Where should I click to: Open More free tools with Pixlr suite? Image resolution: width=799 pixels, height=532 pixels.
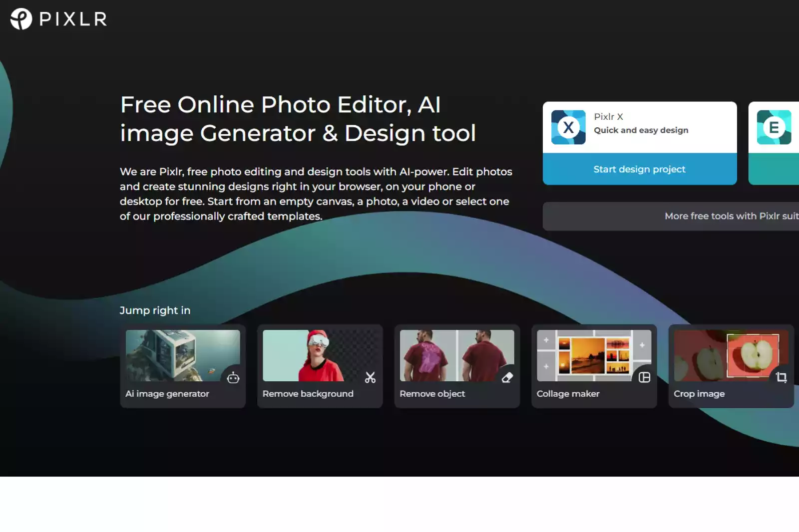click(671, 216)
